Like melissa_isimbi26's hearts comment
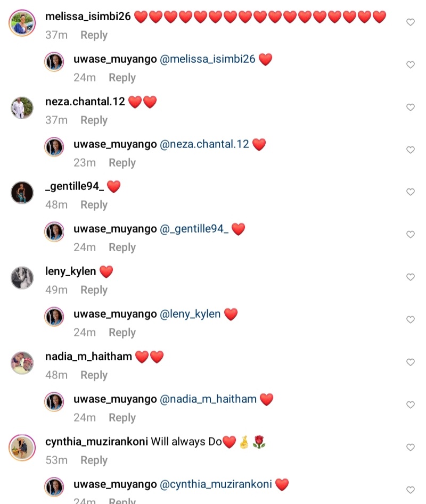 tap(410, 22)
